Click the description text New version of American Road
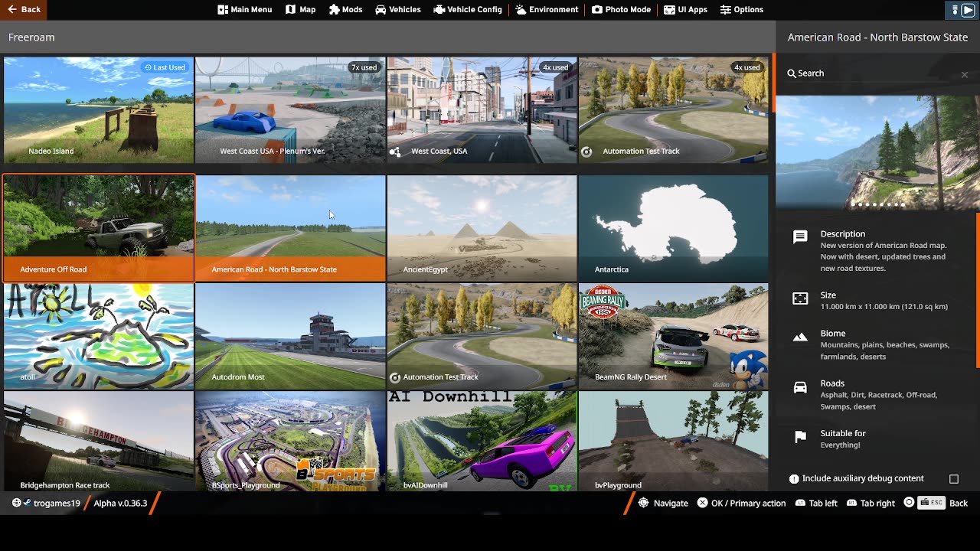Image resolution: width=980 pixels, height=551 pixels. (x=884, y=257)
